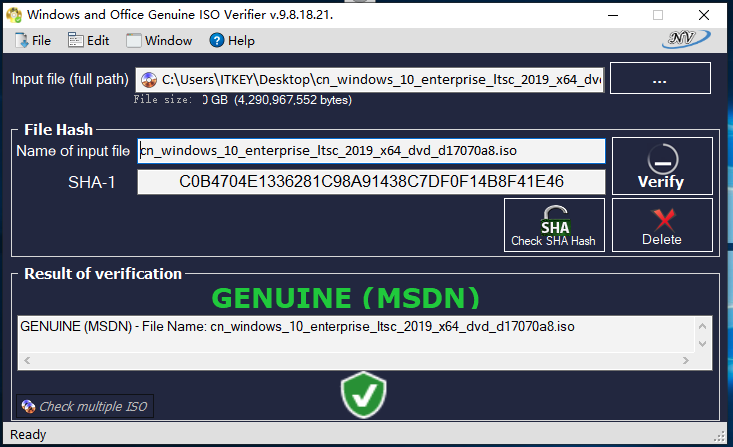Image resolution: width=733 pixels, height=447 pixels.
Task: Click the Result of verification group title
Action: (103, 274)
